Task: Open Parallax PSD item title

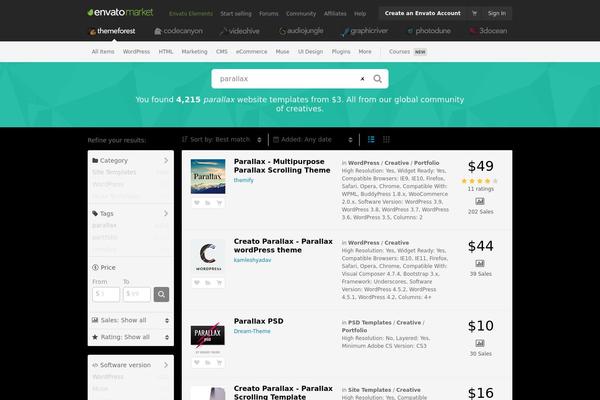Action: coord(258,321)
